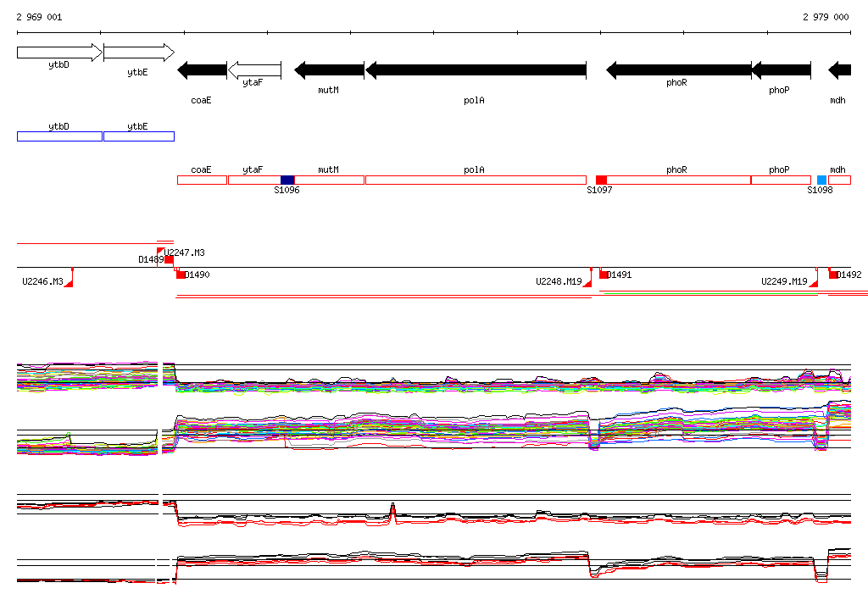Click the red-outlined mdh box

[x=839, y=180]
